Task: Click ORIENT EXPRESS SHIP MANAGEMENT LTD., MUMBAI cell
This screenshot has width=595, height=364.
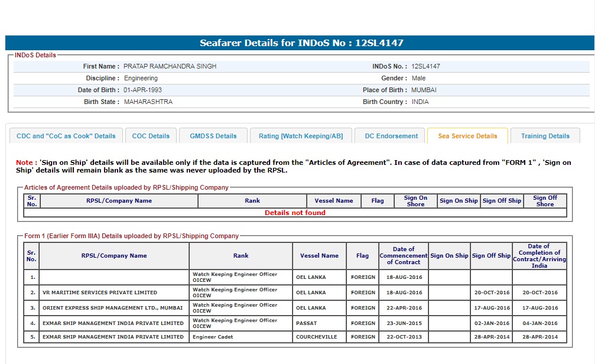Action: pyautogui.click(x=112, y=308)
